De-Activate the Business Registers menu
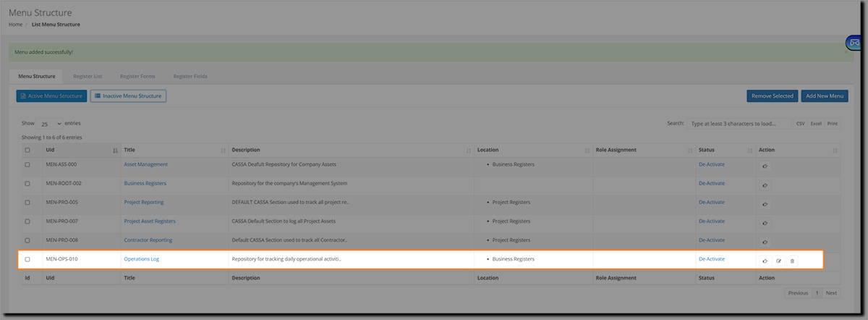This screenshot has height=320, width=868. 712,184
